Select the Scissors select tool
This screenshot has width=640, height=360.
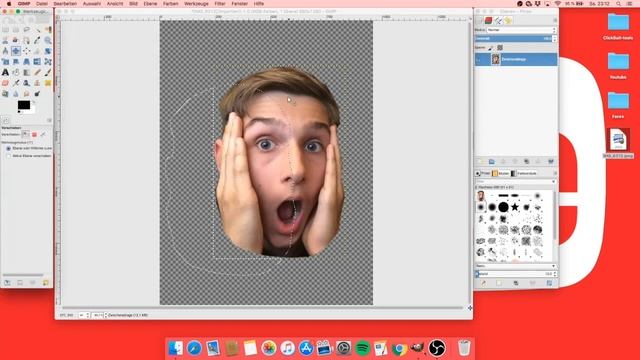pos(5,40)
